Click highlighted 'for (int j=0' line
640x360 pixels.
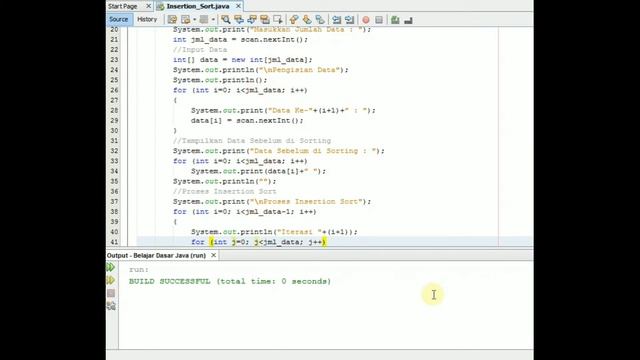tap(259, 242)
